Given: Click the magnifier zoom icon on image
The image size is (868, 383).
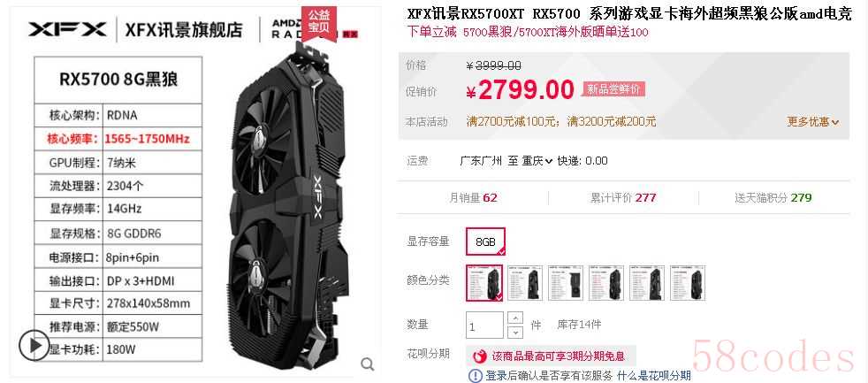Looking at the screenshot, I should (x=368, y=364).
